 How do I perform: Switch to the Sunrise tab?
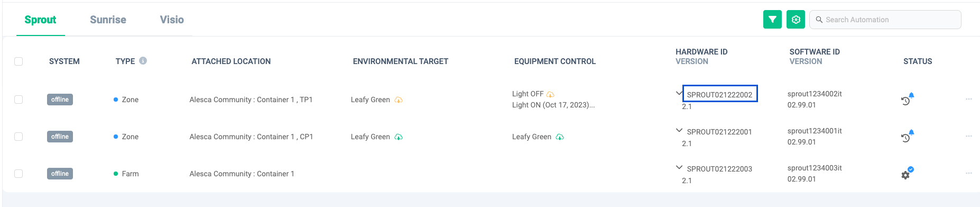pos(108,20)
